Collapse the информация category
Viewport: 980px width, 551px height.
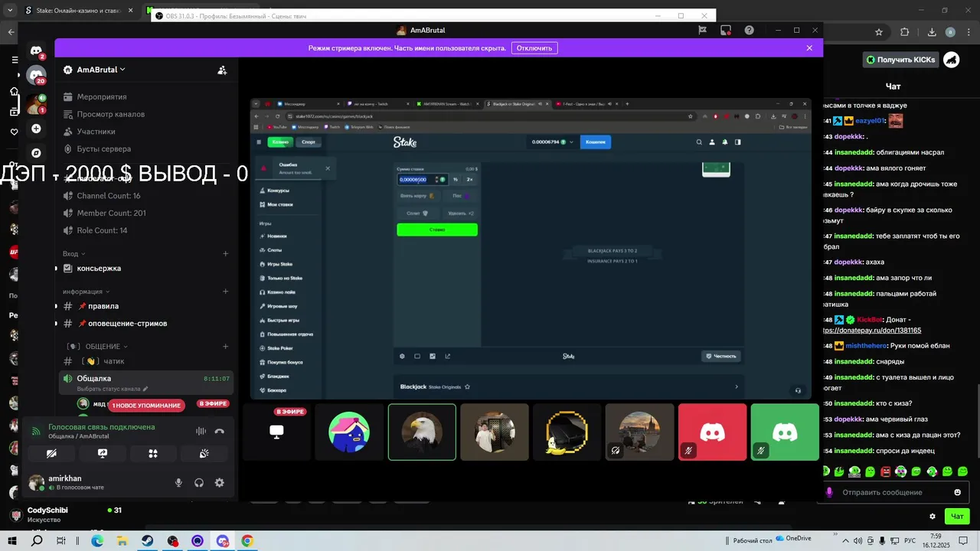pyautogui.click(x=86, y=292)
